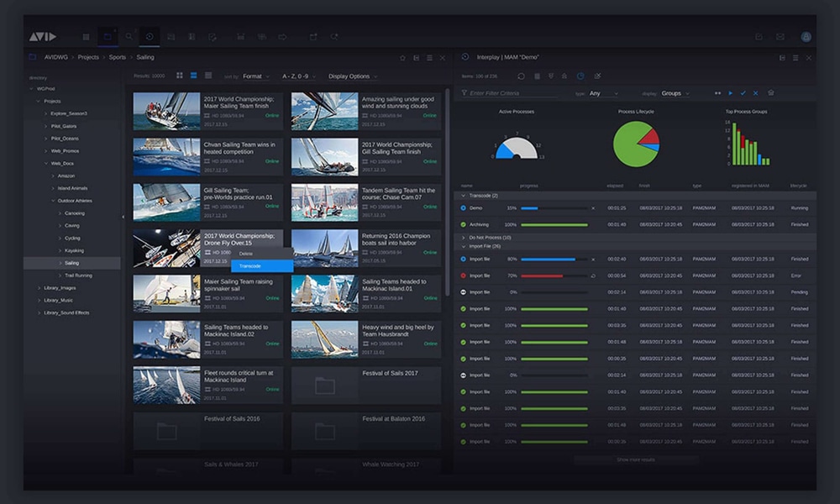
Task: Switch asset results to list view
Action: tap(208, 76)
